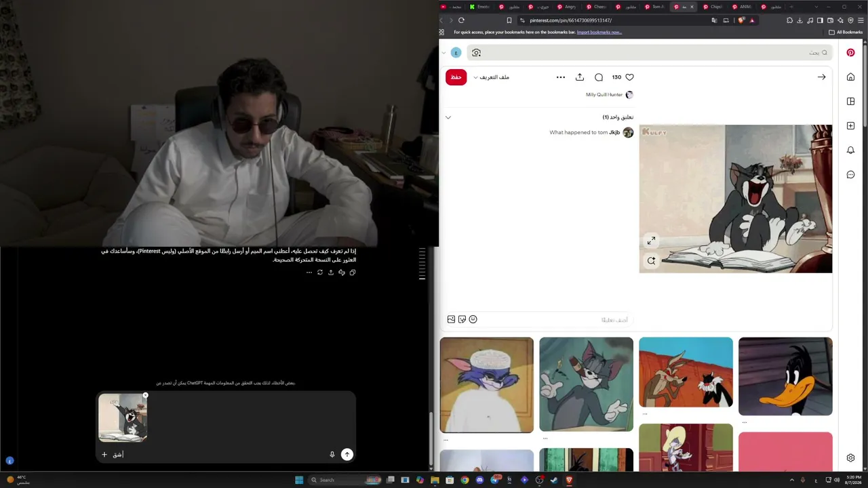The height and width of the screenshot is (488, 868).
Task: Open the profile board dropdown
Action: pos(492,77)
